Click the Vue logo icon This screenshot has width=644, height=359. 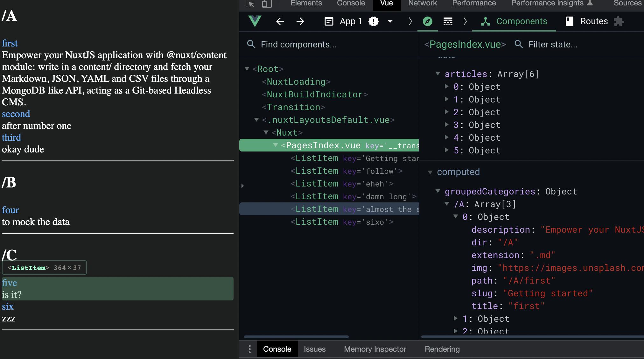coord(255,21)
